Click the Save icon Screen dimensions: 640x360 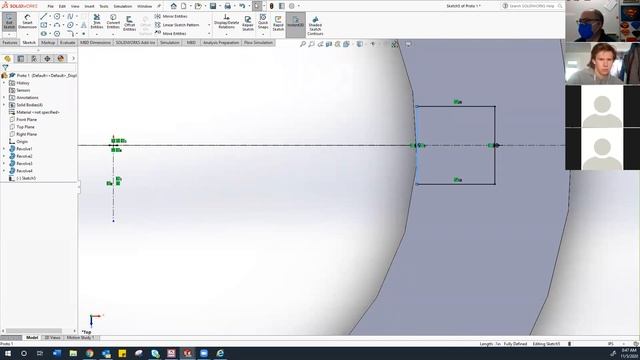click(x=213, y=6)
